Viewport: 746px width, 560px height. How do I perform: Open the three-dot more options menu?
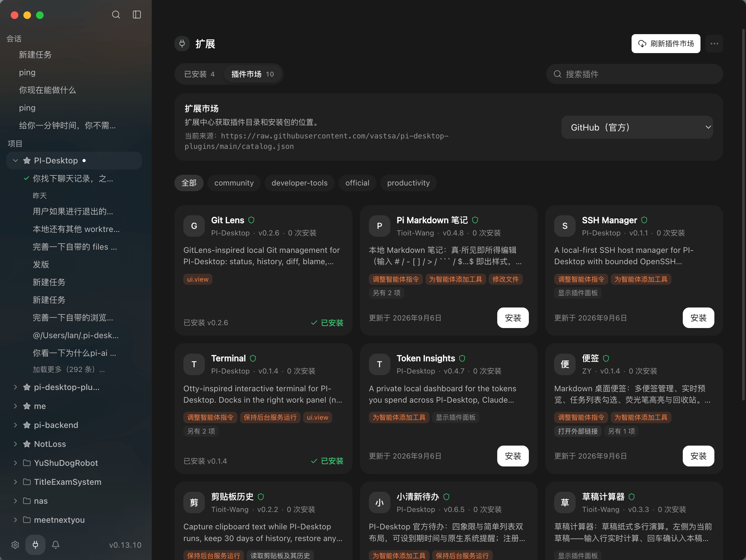(x=714, y=44)
